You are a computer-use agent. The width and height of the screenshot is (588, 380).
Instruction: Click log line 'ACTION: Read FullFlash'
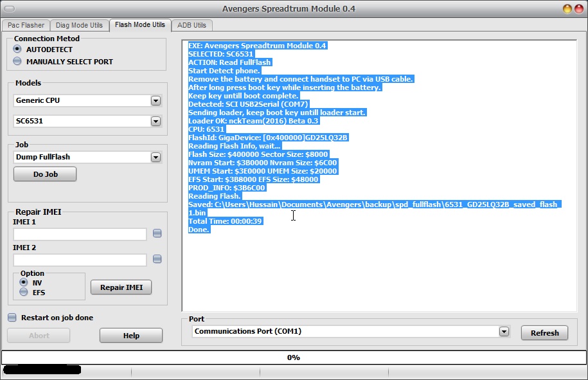(229, 62)
